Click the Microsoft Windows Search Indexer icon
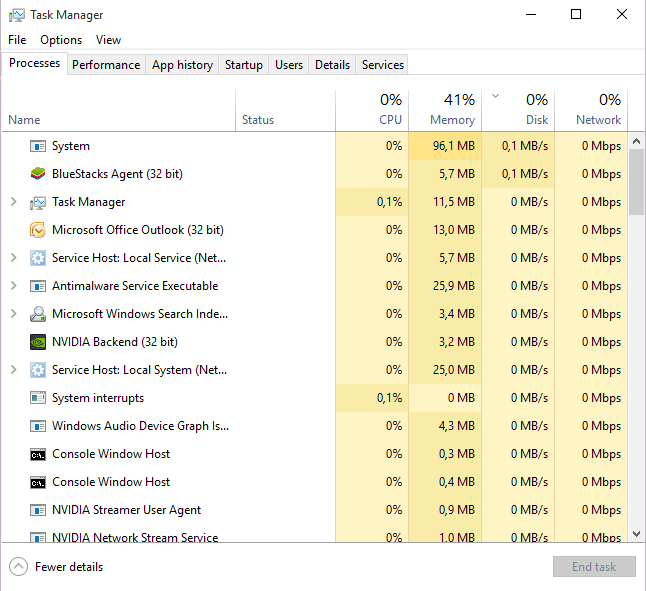646x591 pixels. (x=38, y=314)
